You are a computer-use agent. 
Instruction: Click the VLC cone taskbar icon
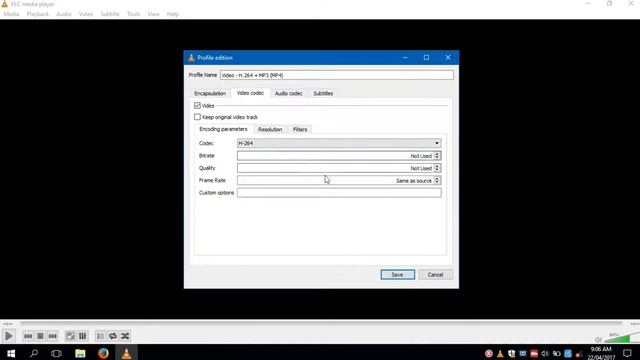tap(127, 353)
